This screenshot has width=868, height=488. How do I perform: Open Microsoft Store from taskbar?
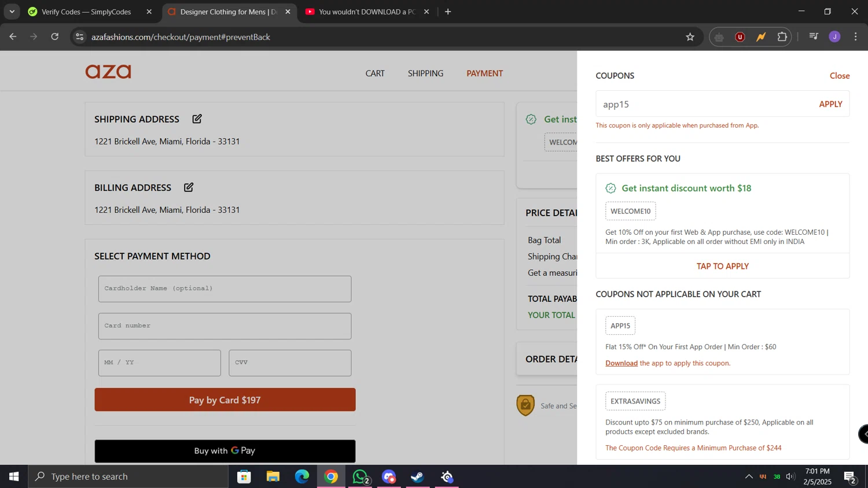click(x=244, y=476)
